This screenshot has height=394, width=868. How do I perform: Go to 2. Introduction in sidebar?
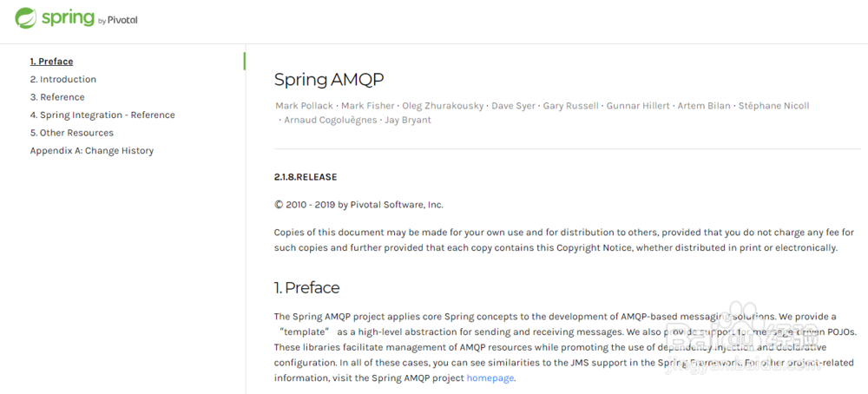(x=63, y=79)
